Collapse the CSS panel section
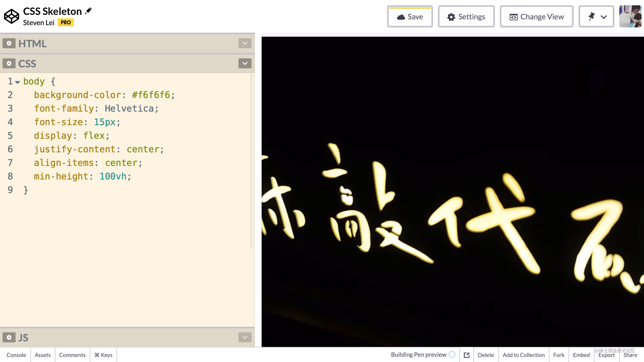 click(245, 63)
